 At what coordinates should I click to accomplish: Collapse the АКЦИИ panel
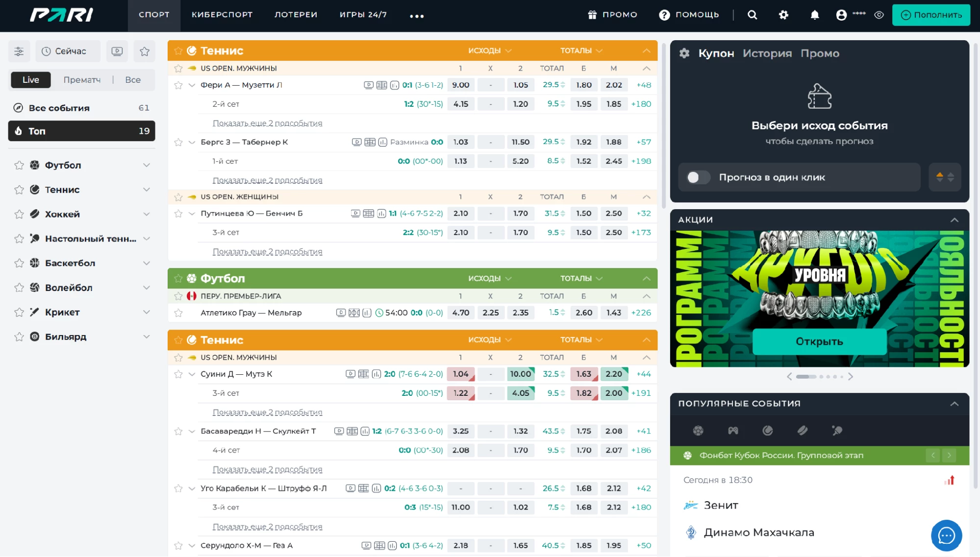[955, 220]
